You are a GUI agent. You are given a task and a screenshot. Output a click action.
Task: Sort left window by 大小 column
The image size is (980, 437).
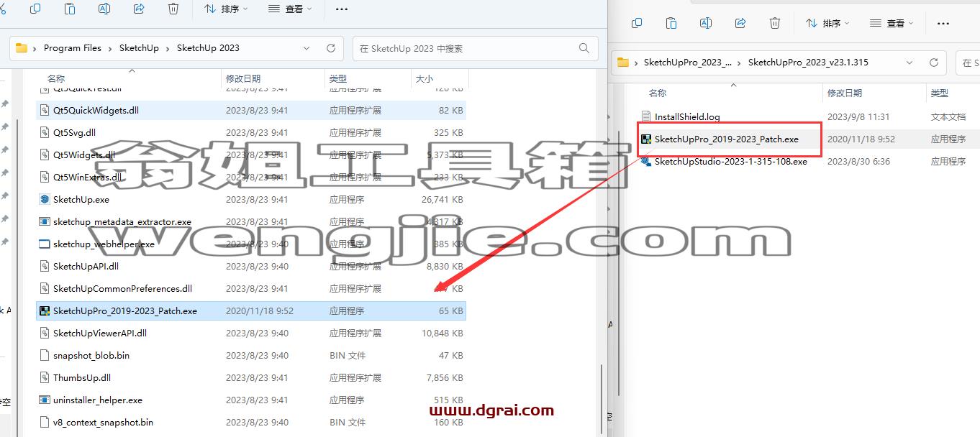425,79
